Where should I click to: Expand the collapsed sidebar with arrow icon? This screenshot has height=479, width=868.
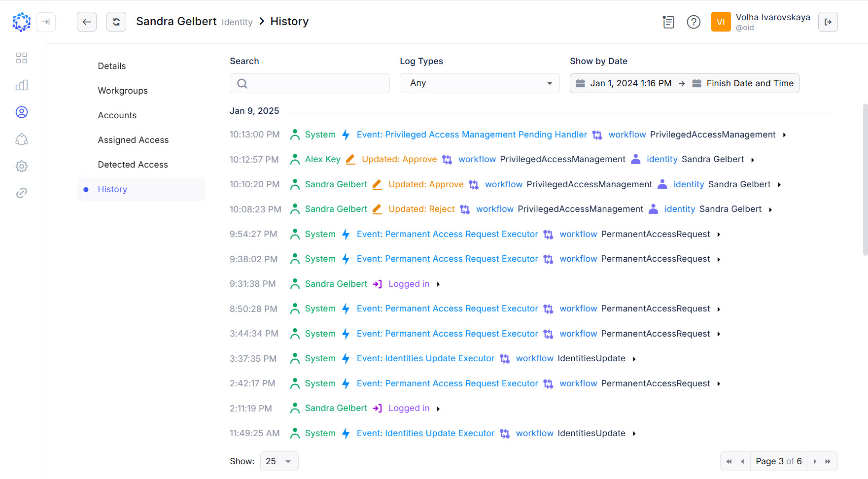(x=46, y=22)
